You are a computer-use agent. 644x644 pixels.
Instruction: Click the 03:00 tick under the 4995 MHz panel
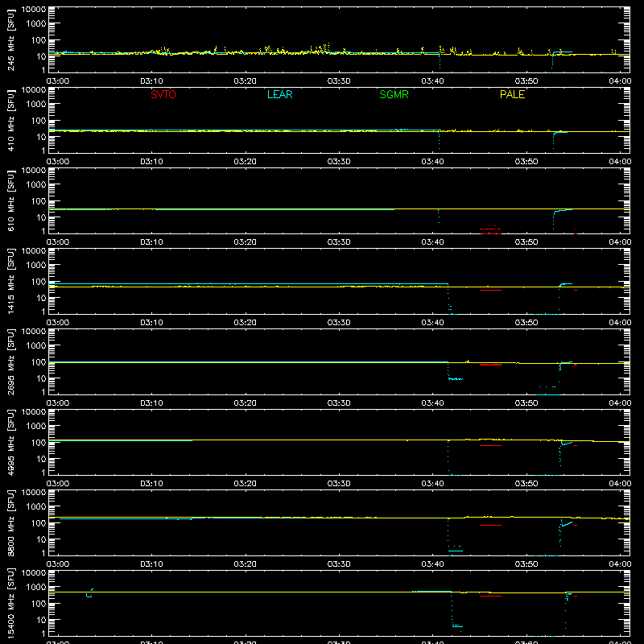click(58, 484)
